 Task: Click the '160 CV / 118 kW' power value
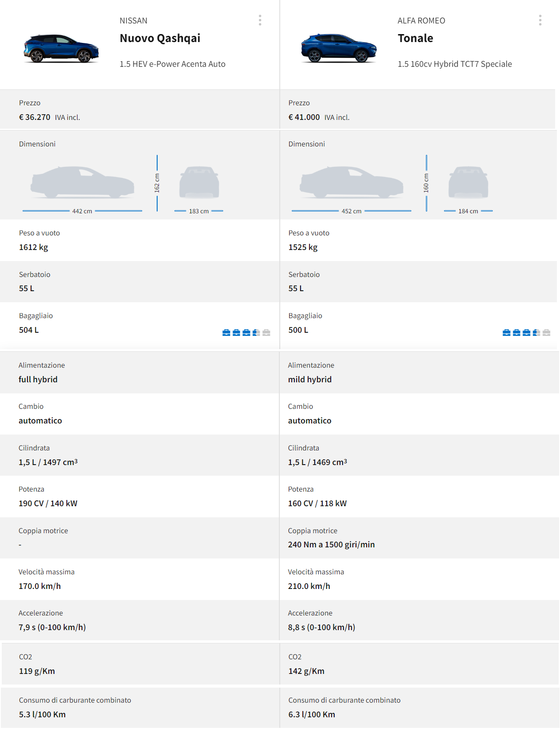point(317,504)
